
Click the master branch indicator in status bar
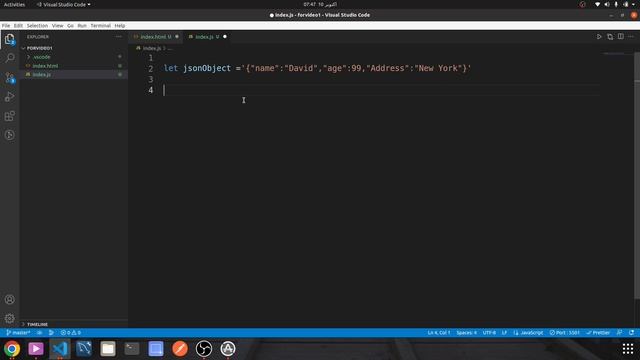point(18,333)
